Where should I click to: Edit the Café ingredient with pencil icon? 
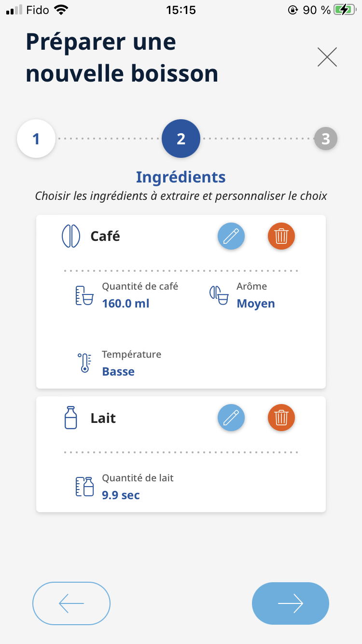click(x=231, y=236)
